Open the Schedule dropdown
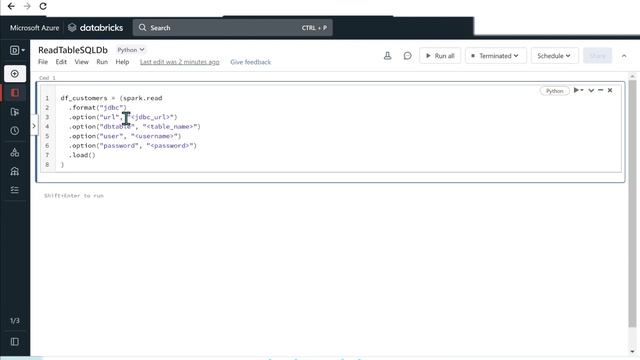 554,56
